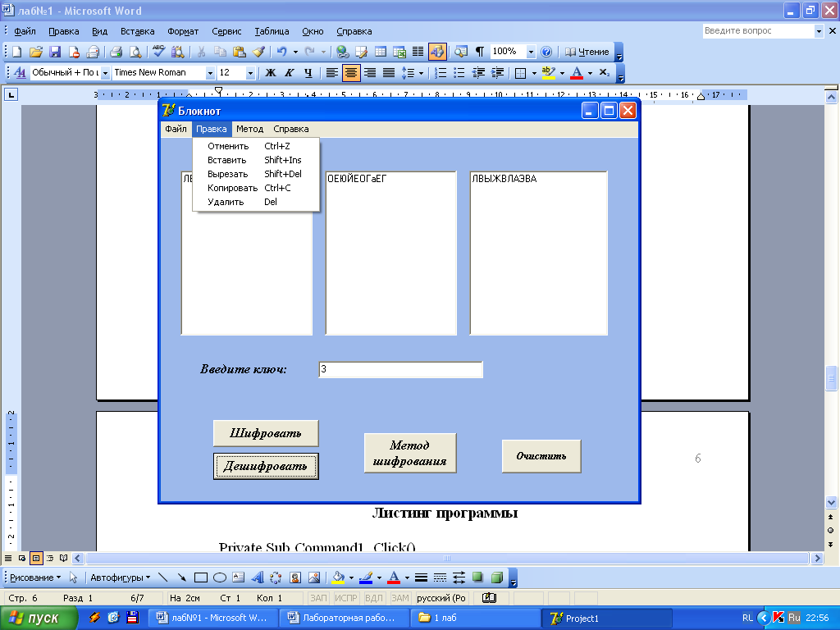
Task: Expand borders dropdown arrow
Action: 534,73
